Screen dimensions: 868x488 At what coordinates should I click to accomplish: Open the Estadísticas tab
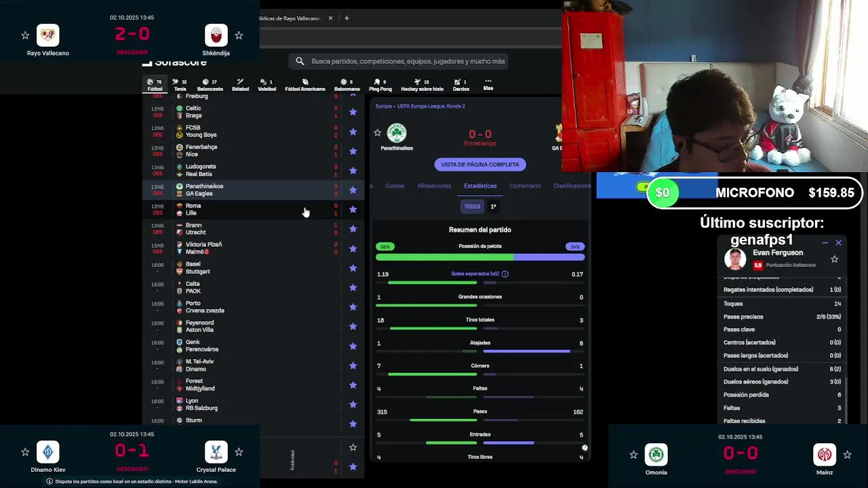click(x=480, y=186)
